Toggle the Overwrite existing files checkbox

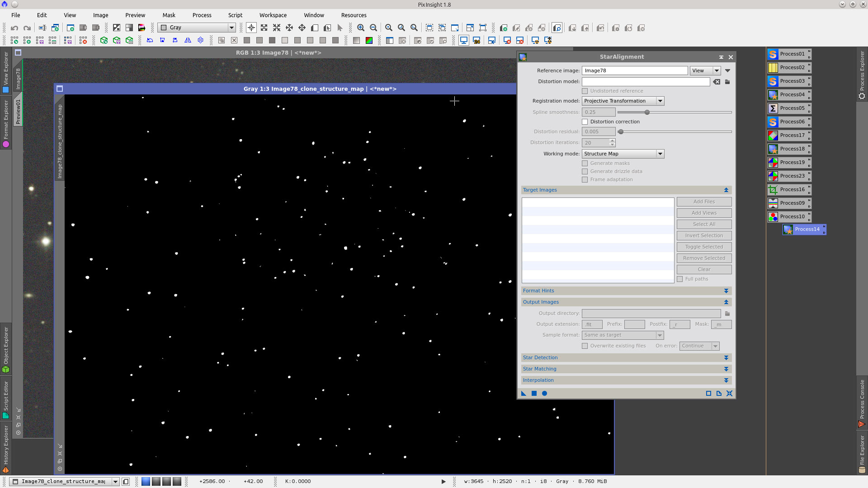click(x=585, y=346)
